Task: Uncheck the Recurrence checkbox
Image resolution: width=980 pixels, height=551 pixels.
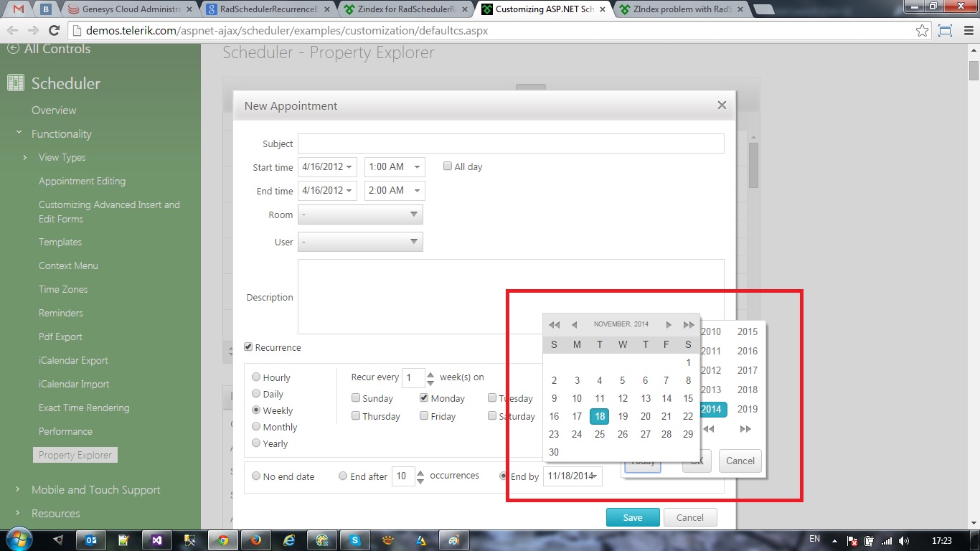Action: (248, 347)
